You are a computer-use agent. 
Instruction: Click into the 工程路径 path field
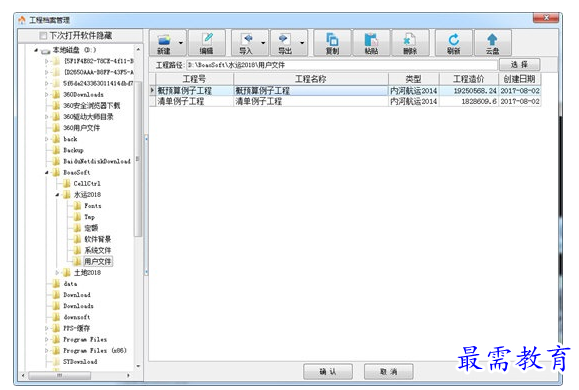[x=341, y=65]
